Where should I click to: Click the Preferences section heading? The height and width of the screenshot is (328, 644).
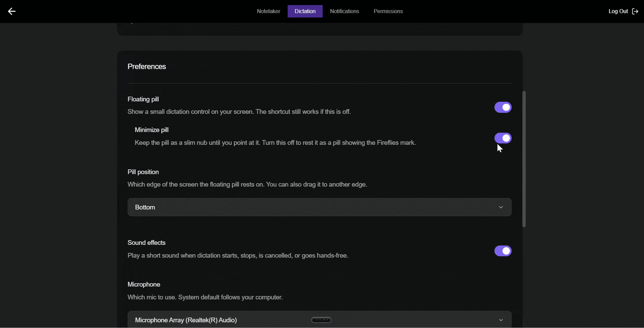pyautogui.click(x=147, y=66)
